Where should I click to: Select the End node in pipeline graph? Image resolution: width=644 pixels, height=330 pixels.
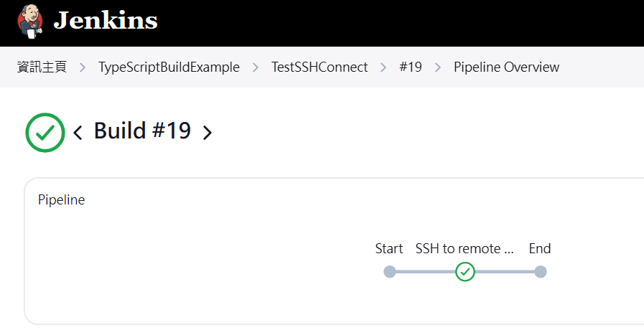click(x=541, y=272)
